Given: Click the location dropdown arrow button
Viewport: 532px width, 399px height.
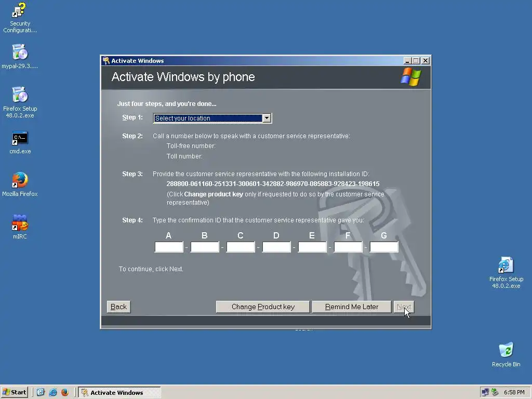Looking at the screenshot, I should [267, 118].
